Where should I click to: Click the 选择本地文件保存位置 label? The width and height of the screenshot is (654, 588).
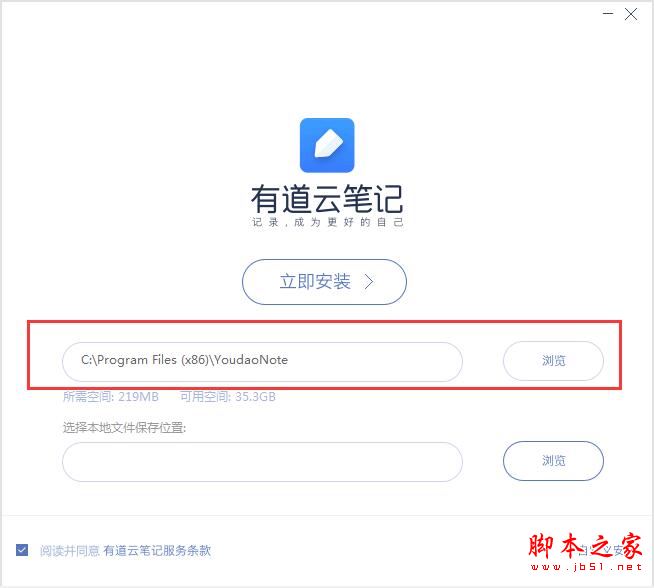click(x=124, y=427)
